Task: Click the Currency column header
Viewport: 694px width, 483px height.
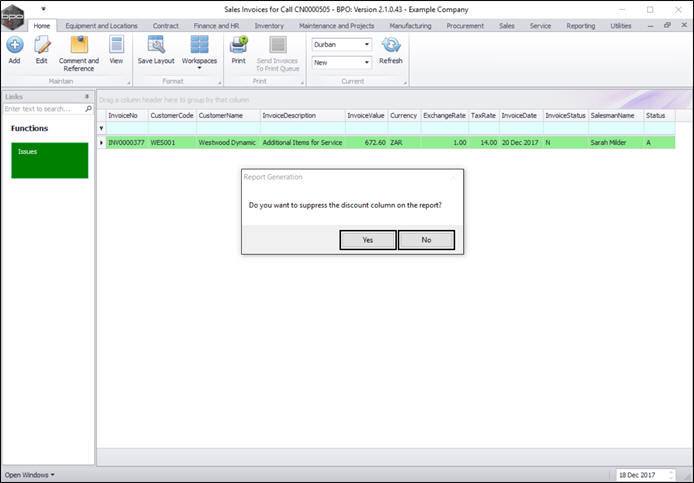Action: pyautogui.click(x=404, y=116)
